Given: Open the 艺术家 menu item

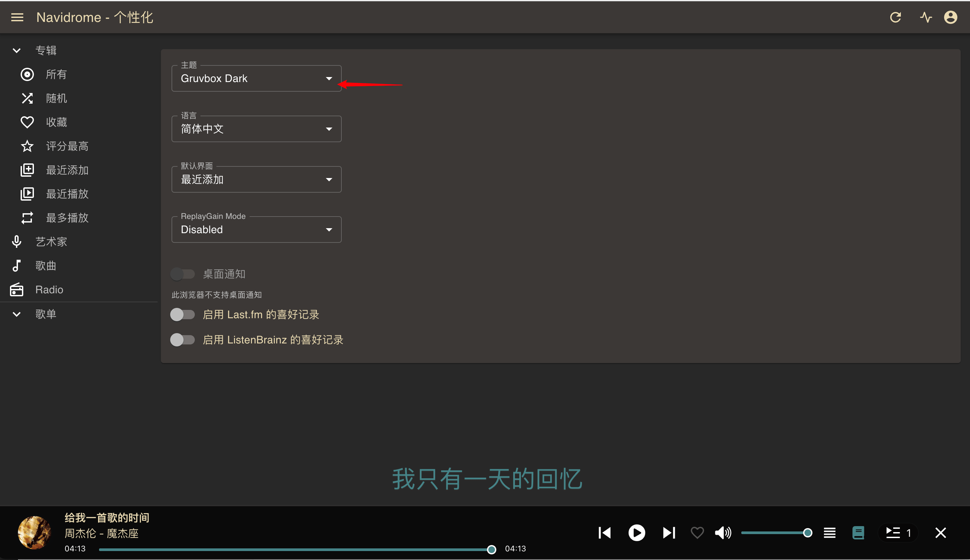Looking at the screenshot, I should pos(51,241).
